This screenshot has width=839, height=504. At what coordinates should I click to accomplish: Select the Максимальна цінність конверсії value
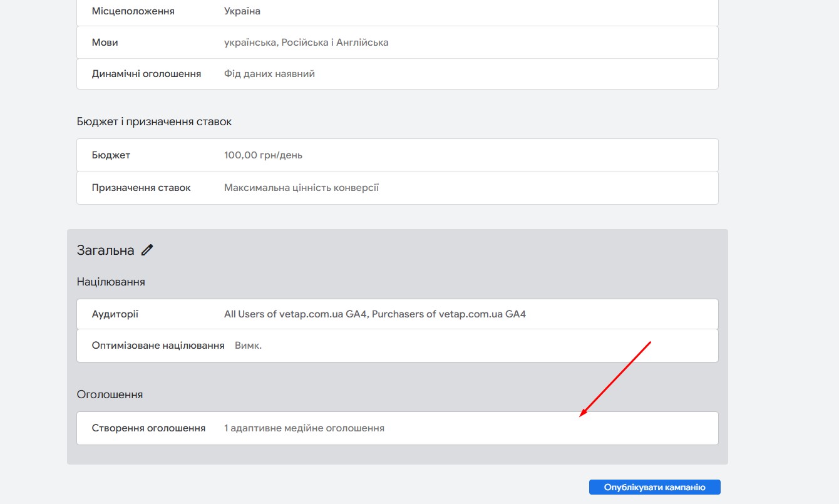(301, 188)
